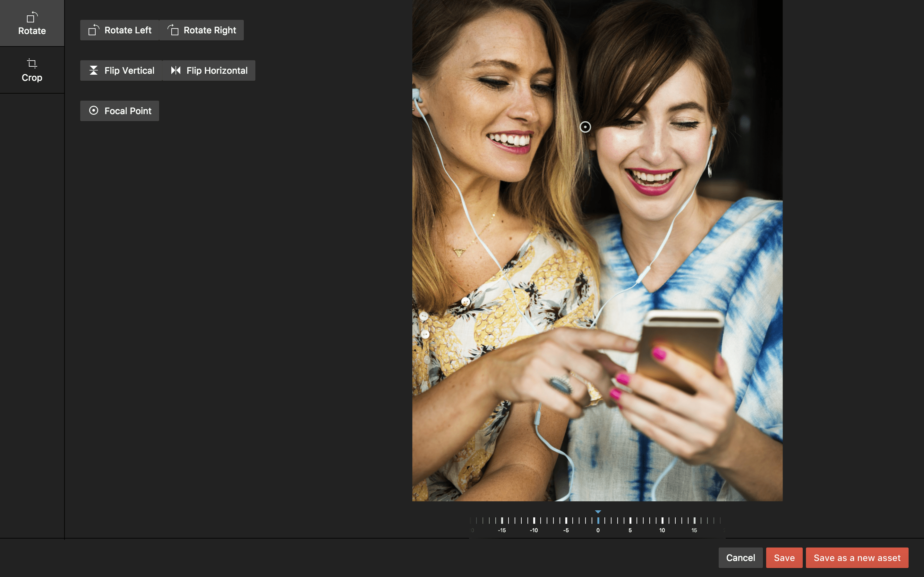Viewport: 924px width, 577px height.
Task: Set the rotation slider to 10 degrees
Action: pos(662,521)
